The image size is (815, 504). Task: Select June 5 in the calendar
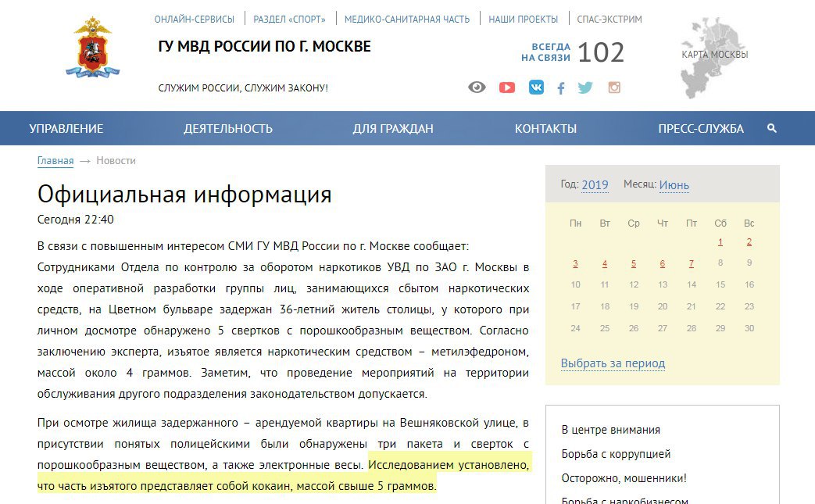[634, 263]
